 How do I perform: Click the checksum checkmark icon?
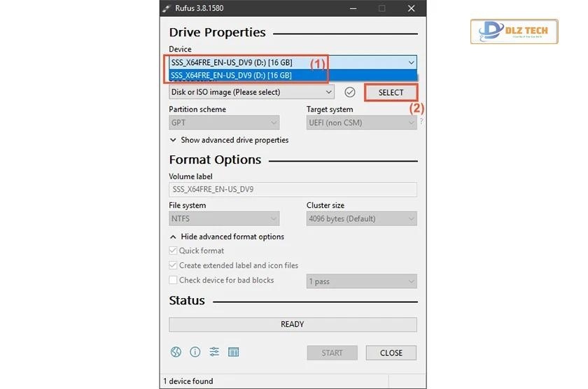350,92
